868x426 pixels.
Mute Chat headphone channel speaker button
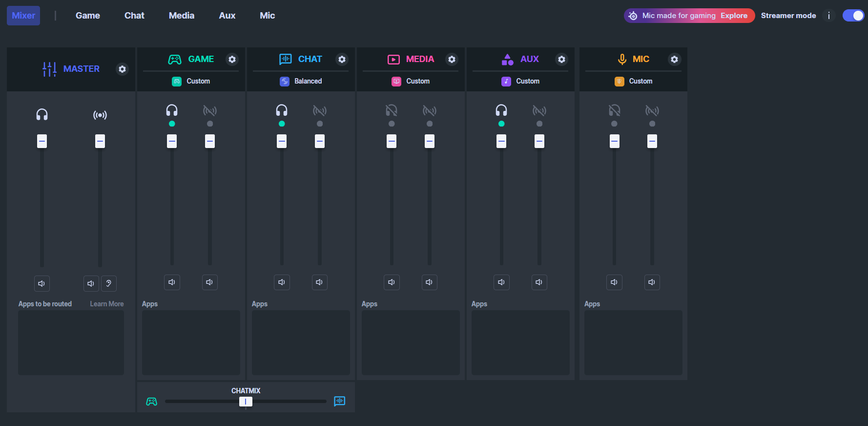tap(282, 282)
